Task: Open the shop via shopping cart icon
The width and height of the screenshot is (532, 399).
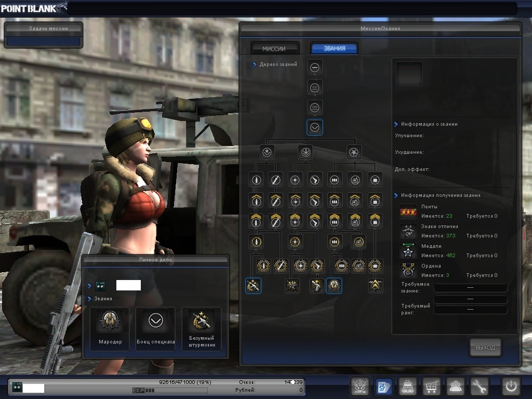Action: (431, 387)
